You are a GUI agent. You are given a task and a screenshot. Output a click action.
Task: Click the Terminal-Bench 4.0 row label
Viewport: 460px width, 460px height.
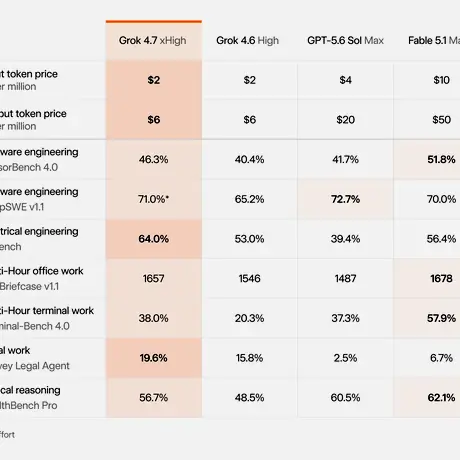(35, 326)
